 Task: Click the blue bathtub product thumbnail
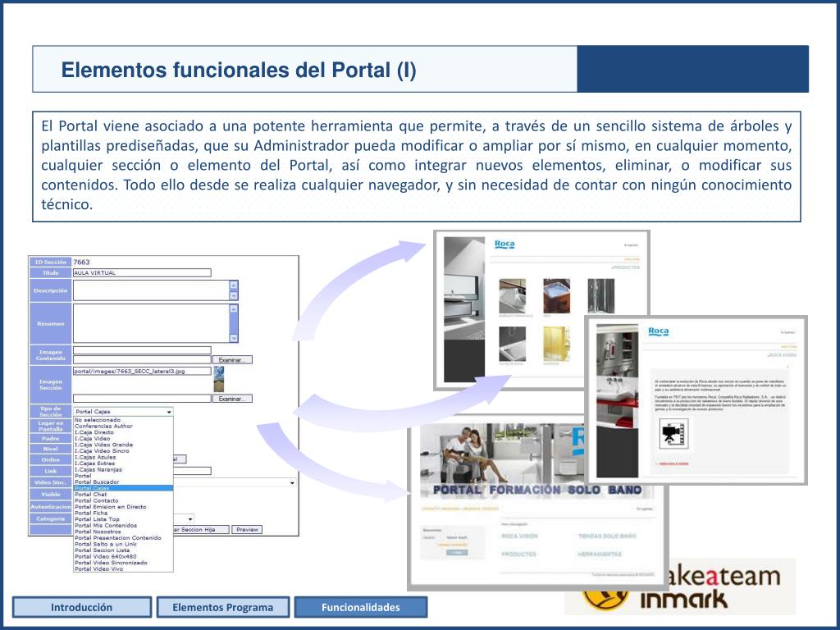click(x=556, y=295)
